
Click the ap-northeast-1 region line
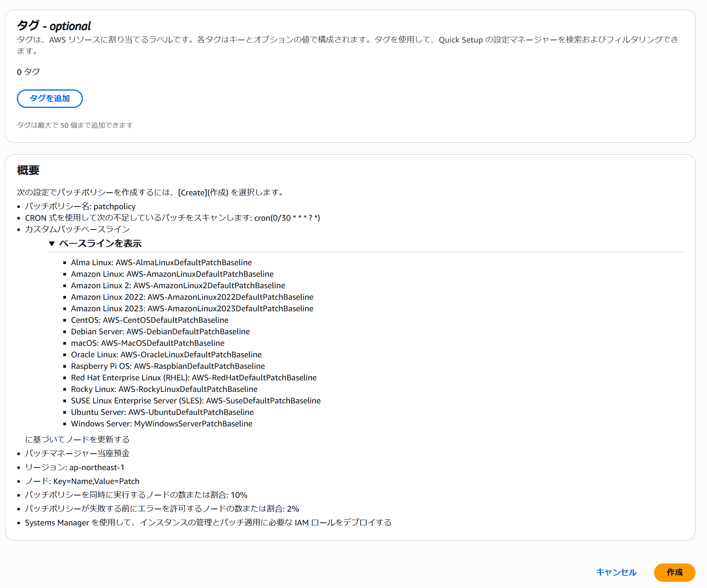pyautogui.click(x=74, y=467)
